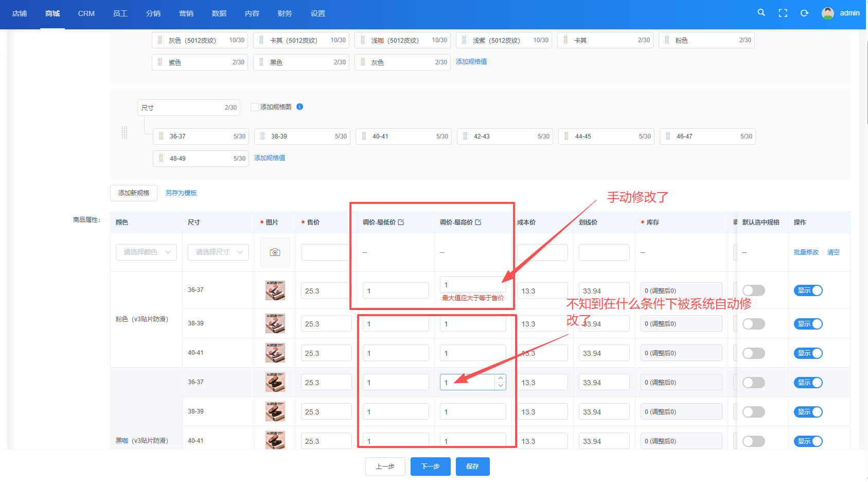The image size is (868, 482).
Task: Click the search icon in top bar
Action: (761, 13)
